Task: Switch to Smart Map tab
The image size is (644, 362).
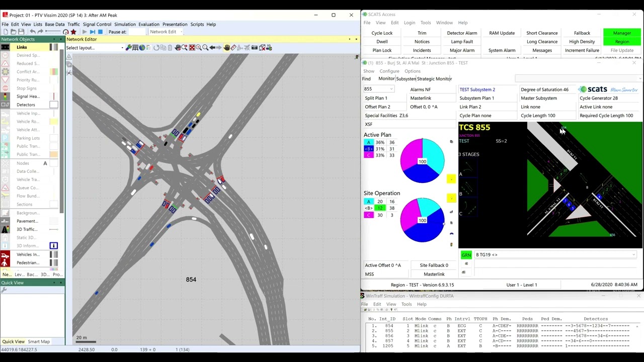Action: (39, 341)
